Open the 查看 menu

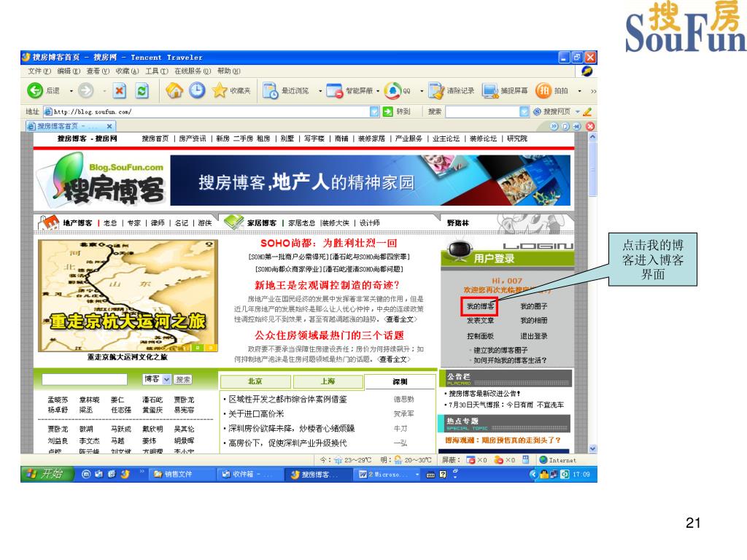98,71
